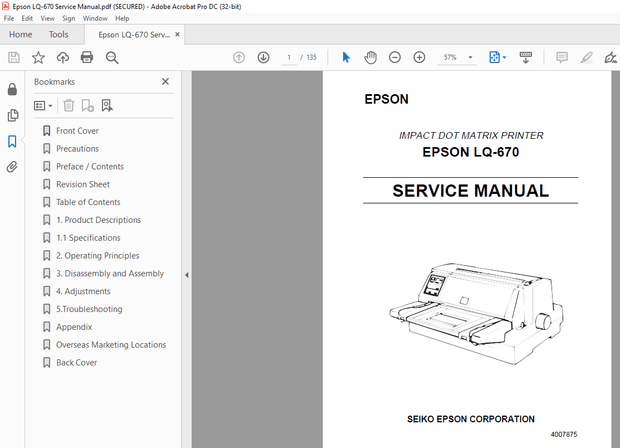Image resolution: width=620 pixels, height=448 pixels.
Task: Select the Epson LQ-670 Serv... document tab
Action: point(134,35)
